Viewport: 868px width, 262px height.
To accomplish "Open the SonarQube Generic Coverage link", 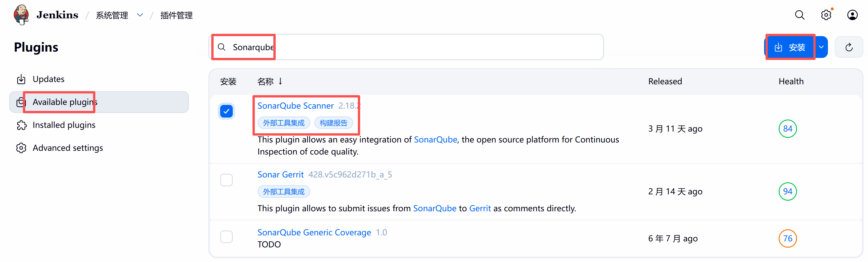I will coord(314,233).
